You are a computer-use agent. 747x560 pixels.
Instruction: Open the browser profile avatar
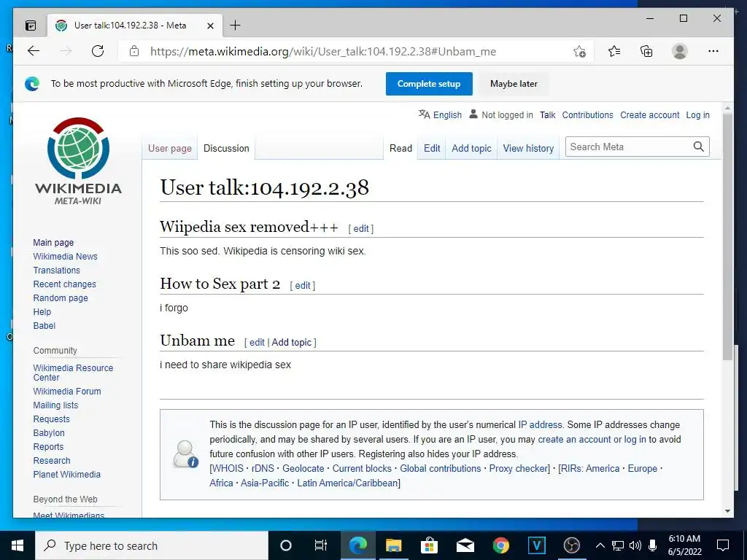[680, 51]
